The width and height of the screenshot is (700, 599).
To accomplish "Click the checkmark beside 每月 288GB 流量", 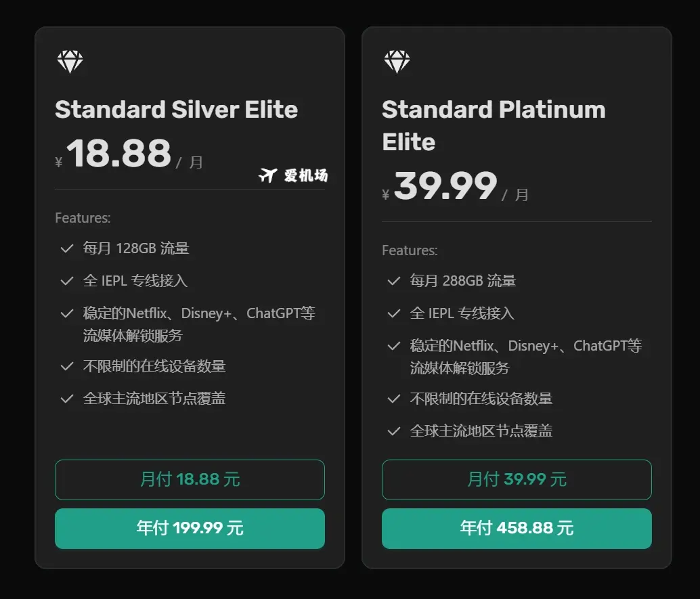I will click(x=394, y=281).
